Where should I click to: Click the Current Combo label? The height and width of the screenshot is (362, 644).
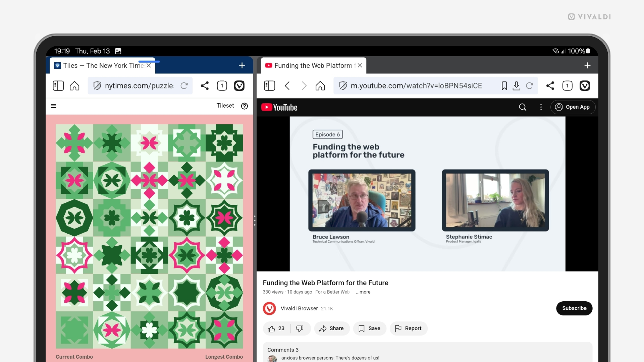pyautogui.click(x=74, y=357)
